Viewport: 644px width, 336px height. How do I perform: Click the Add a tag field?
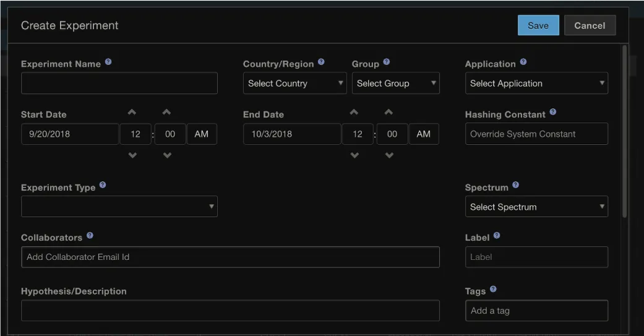pyautogui.click(x=536, y=311)
